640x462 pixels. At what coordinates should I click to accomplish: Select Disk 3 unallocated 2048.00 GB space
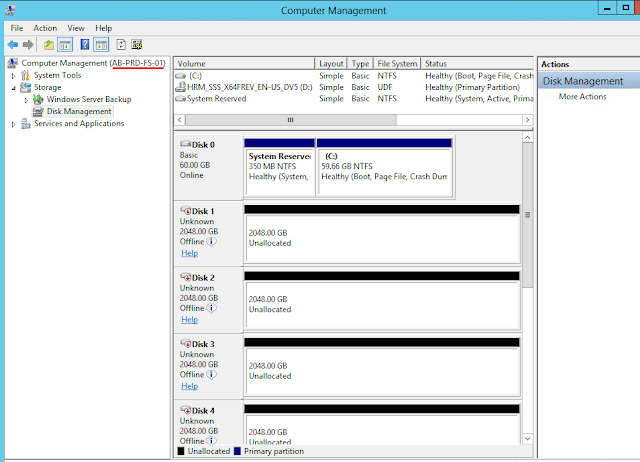click(382, 367)
